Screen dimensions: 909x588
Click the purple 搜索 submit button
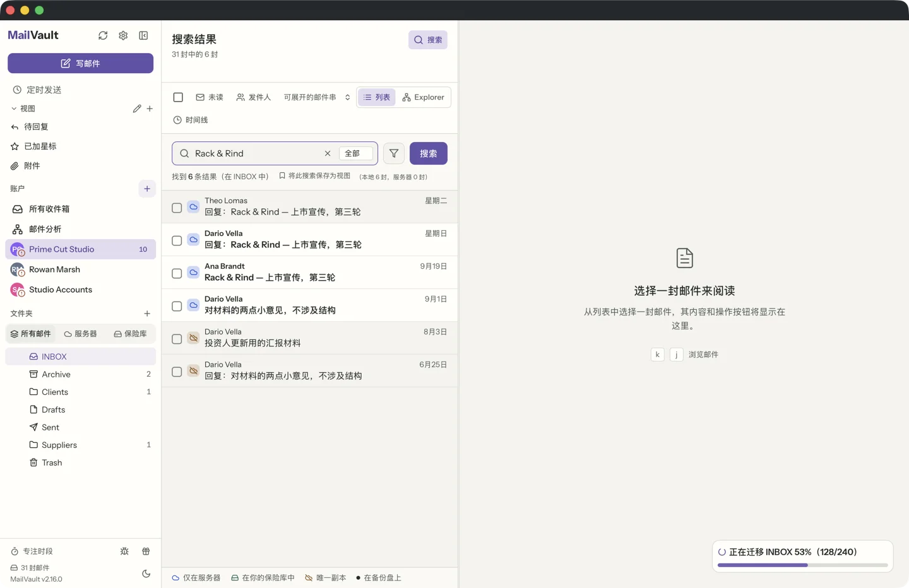pos(429,153)
